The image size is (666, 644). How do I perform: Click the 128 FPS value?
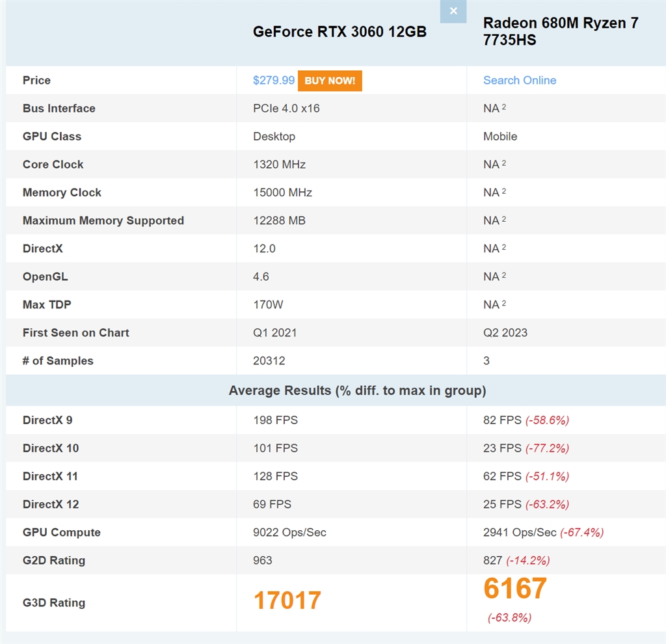click(275, 476)
